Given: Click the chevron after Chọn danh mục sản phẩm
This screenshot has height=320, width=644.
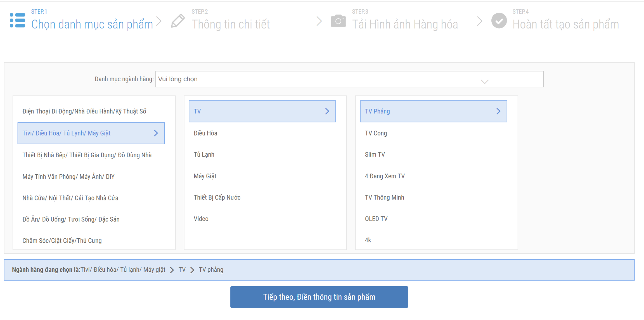Looking at the screenshot, I should click(x=159, y=21).
